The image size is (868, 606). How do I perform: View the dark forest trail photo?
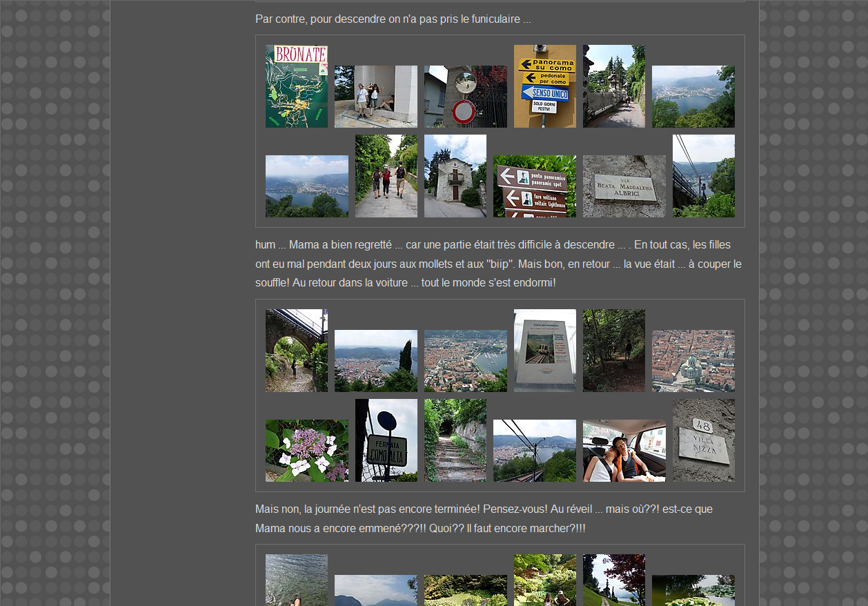point(613,351)
